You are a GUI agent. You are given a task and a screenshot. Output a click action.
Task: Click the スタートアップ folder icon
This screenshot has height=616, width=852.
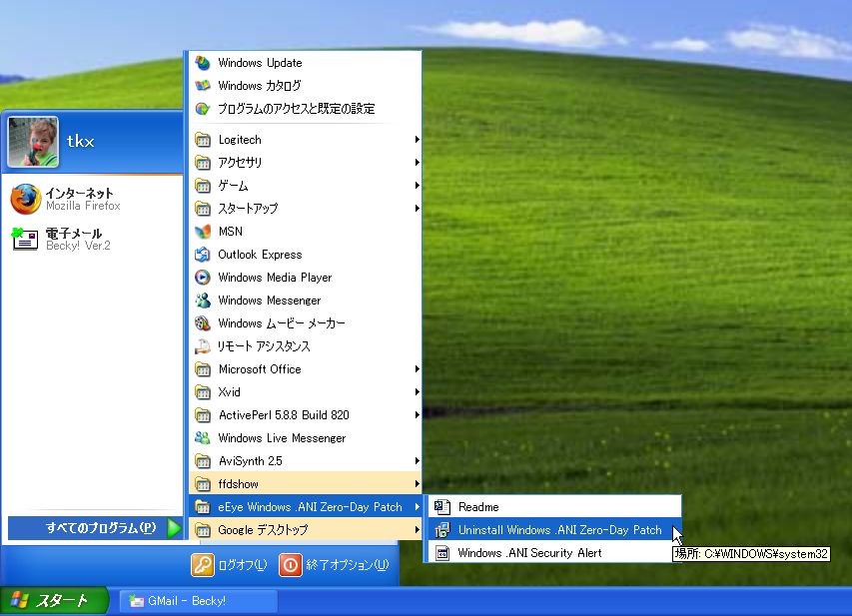(x=203, y=208)
